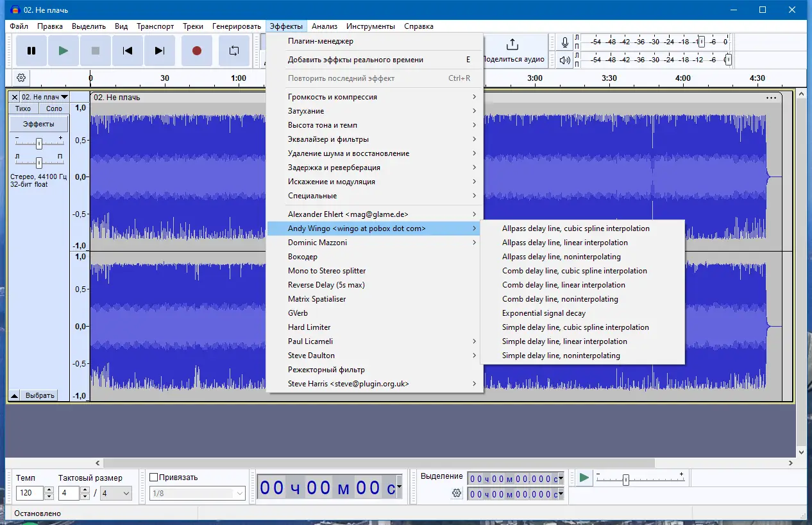Expand Искажение и модуляция submenu
Viewport: 812px width, 525px height.
tap(375, 182)
